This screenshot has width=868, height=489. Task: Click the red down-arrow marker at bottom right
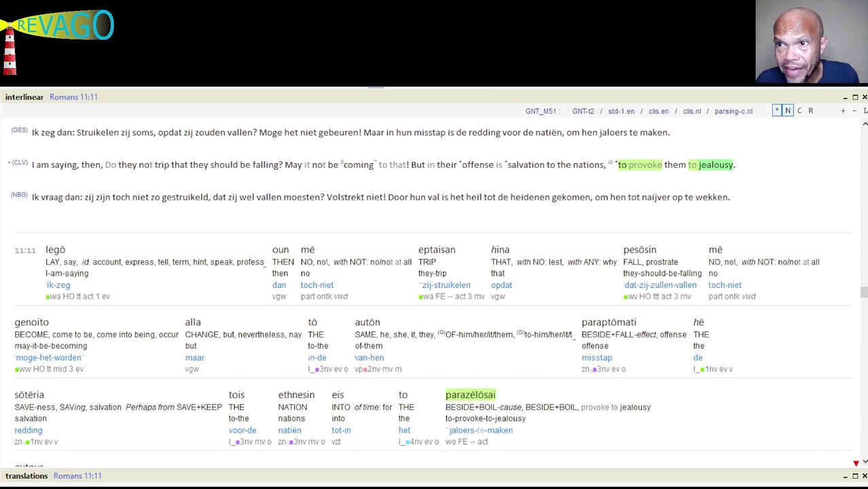[x=856, y=463]
